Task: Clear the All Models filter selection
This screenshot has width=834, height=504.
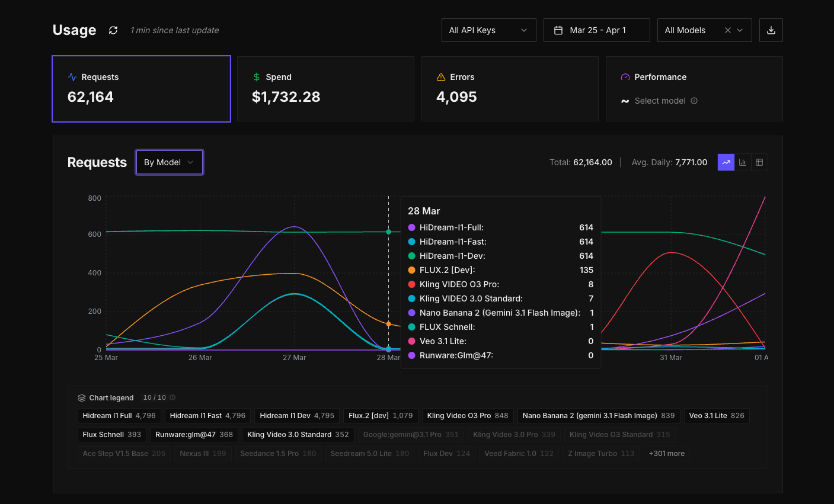Action: (727, 30)
